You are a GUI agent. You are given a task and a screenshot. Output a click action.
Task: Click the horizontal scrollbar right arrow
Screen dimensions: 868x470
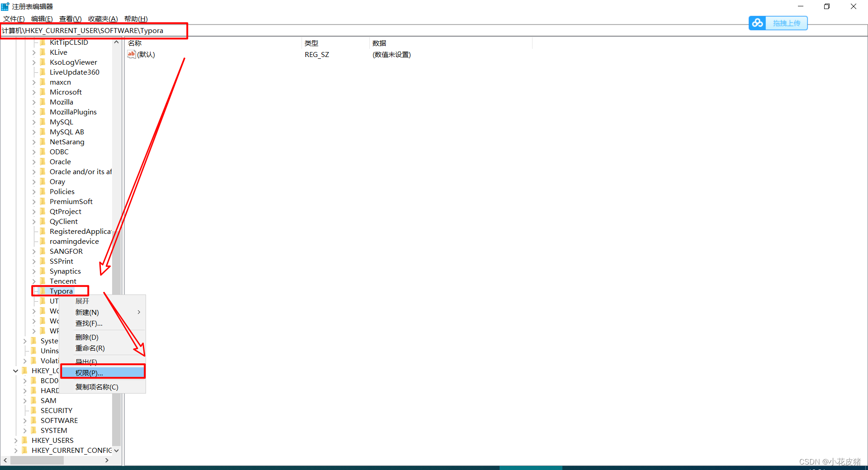107,460
